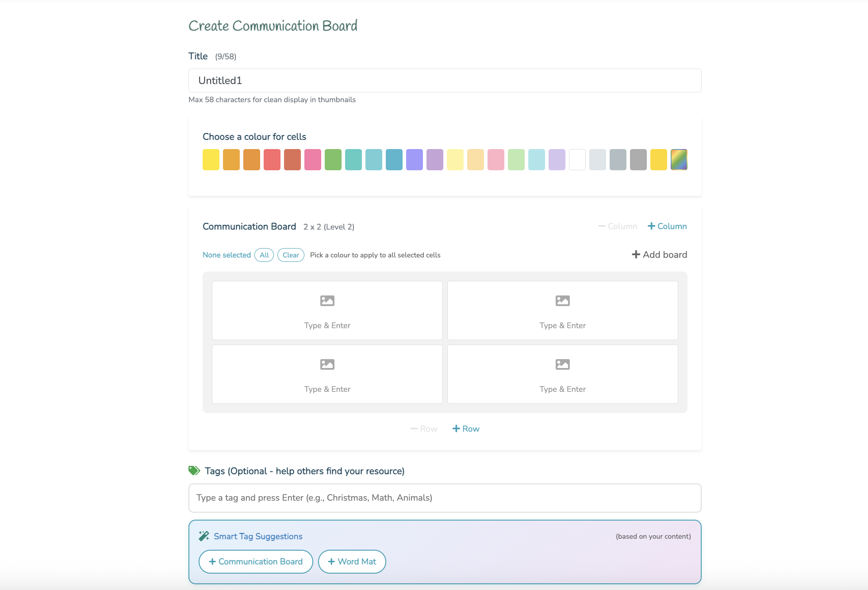
Task: Select All cells for colour application
Action: tap(264, 255)
